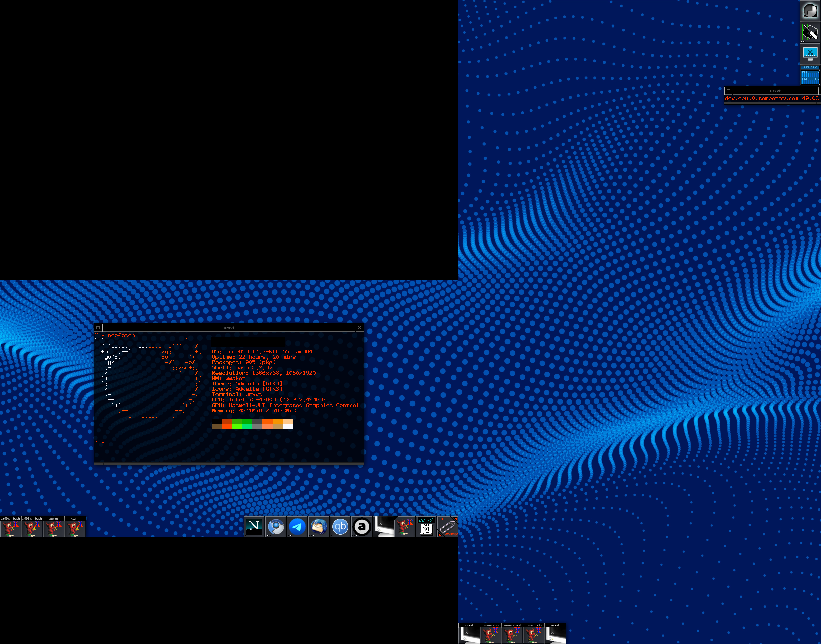
Task: Miniaturize the neofetch urxvt window
Action: [x=98, y=328]
